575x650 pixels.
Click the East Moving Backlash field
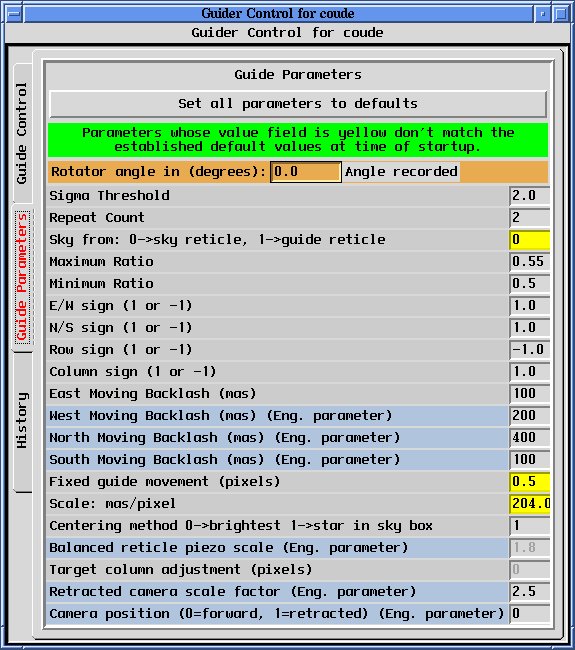point(529,393)
